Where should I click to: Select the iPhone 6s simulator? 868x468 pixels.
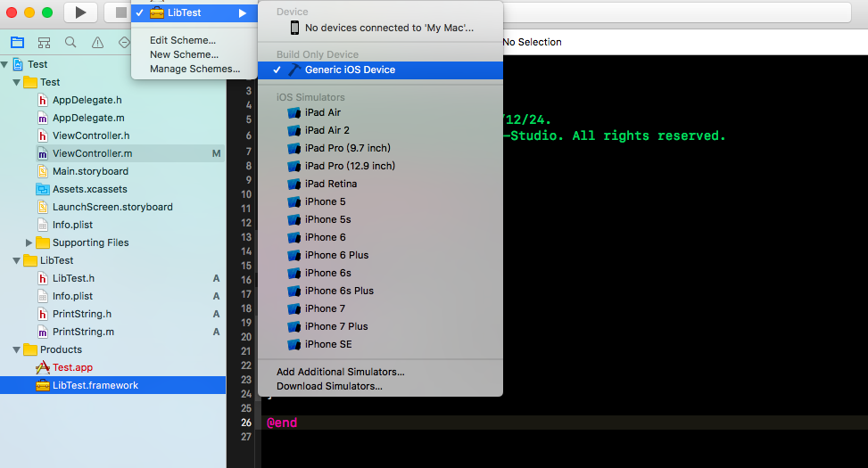click(380, 273)
